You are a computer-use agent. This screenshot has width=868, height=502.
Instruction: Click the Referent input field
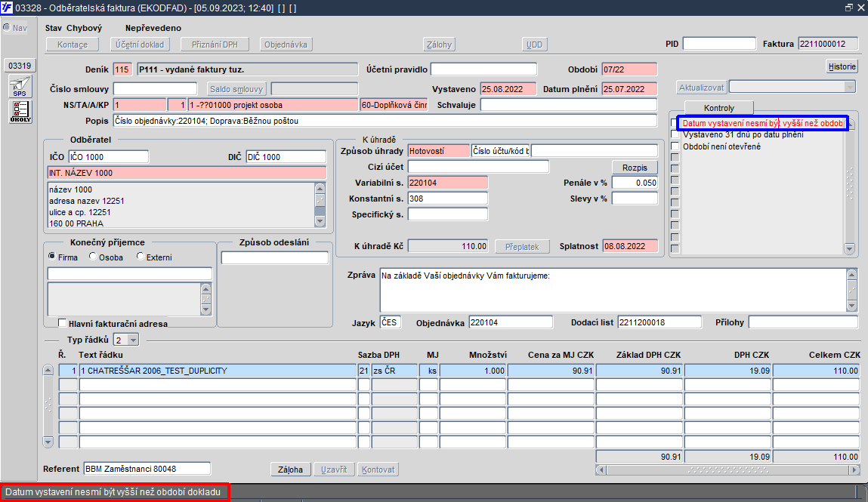tap(147, 468)
